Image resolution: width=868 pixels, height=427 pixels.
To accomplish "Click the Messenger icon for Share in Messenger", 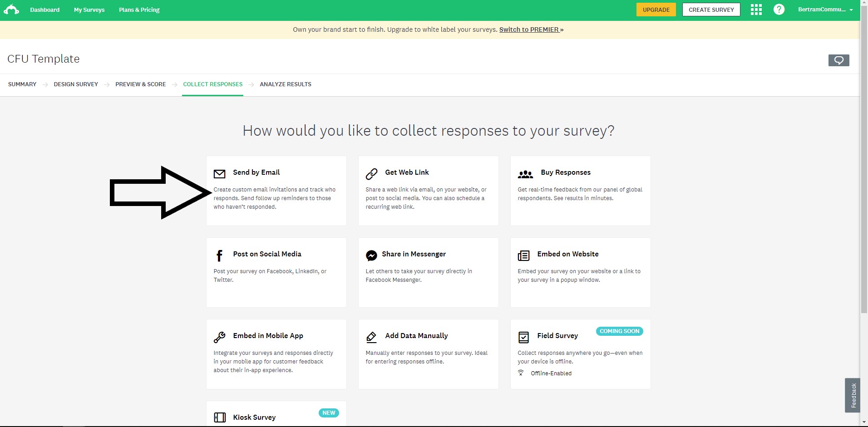I will coord(371,255).
